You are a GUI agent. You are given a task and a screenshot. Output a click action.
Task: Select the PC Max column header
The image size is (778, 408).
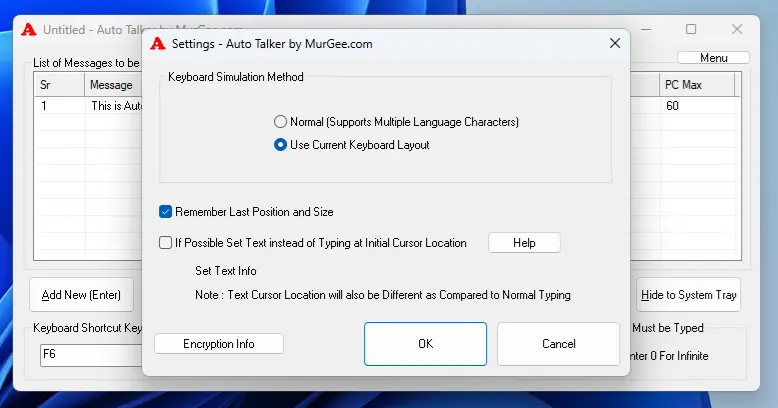click(x=697, y=85)
